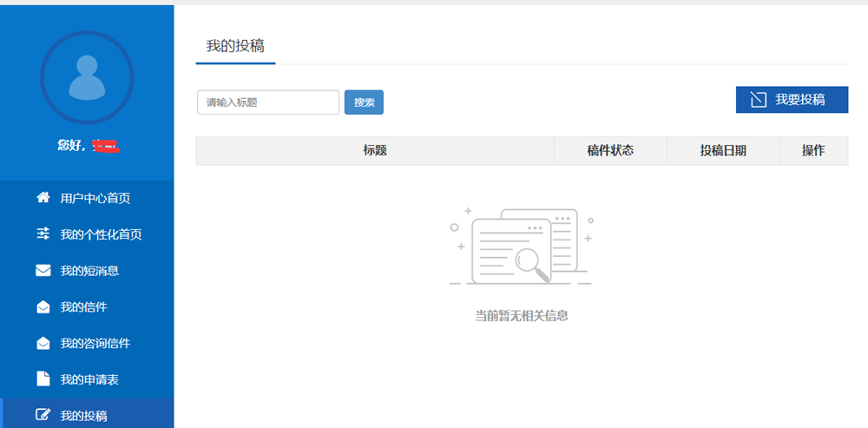Click the 我要投稿 button text
The height and width of the screenshot is (428, 868).
tap(799, 100)
